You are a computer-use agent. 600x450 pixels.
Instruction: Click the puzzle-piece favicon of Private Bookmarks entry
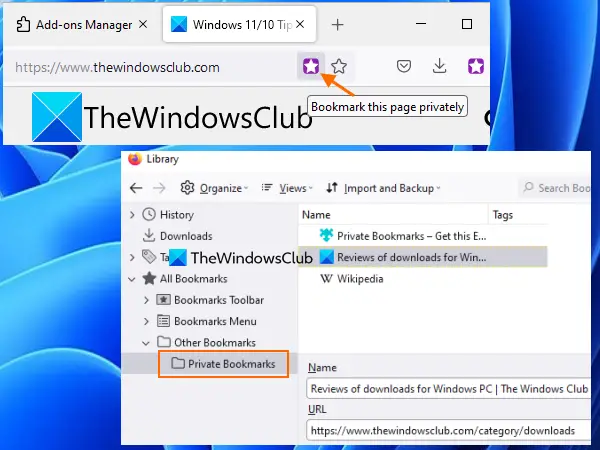click(326, 235)
